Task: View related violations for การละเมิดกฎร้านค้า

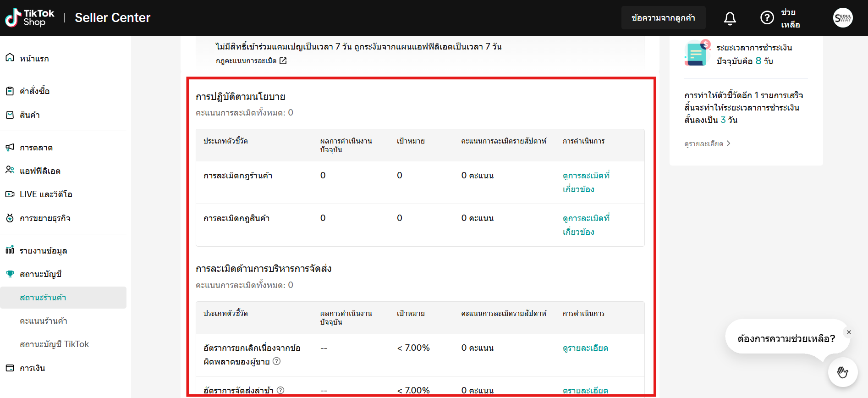Action: (585, 182)
